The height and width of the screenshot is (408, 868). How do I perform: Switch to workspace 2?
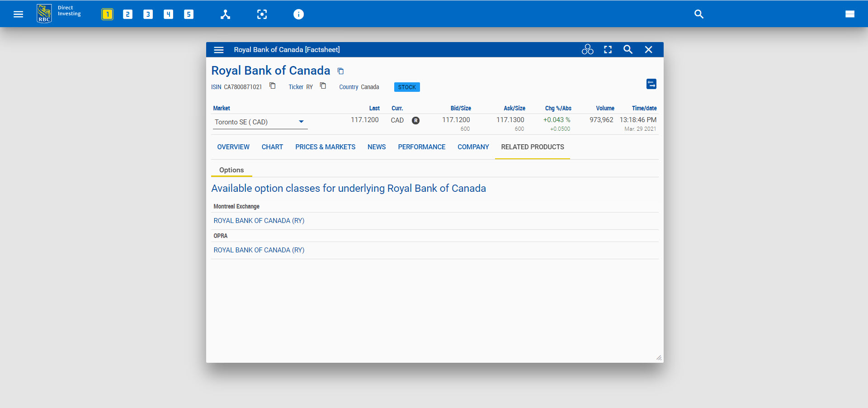[127, 14]
